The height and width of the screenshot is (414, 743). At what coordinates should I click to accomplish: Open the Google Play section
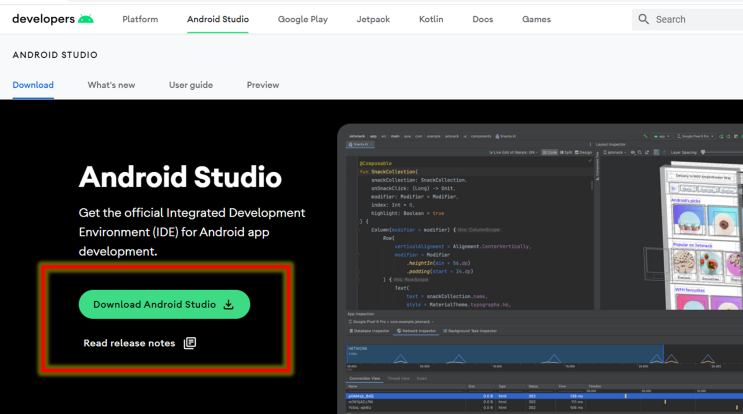[303, 19]
